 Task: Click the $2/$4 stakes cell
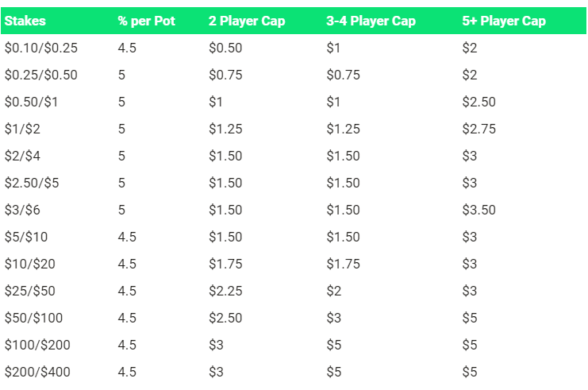pyautogui.click(x=23, y=156)
